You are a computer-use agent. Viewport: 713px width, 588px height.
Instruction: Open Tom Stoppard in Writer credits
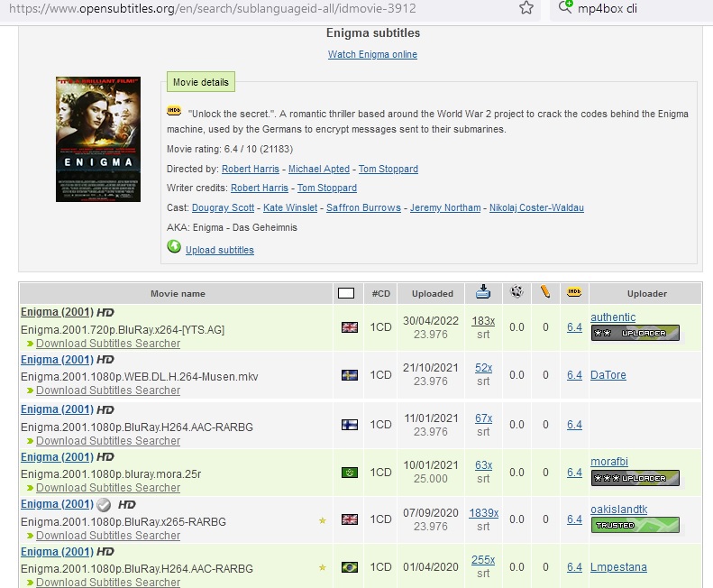tap(327, 188)
